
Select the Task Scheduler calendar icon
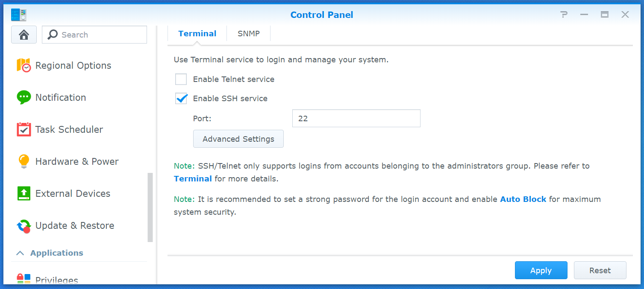tap(24, 129)
